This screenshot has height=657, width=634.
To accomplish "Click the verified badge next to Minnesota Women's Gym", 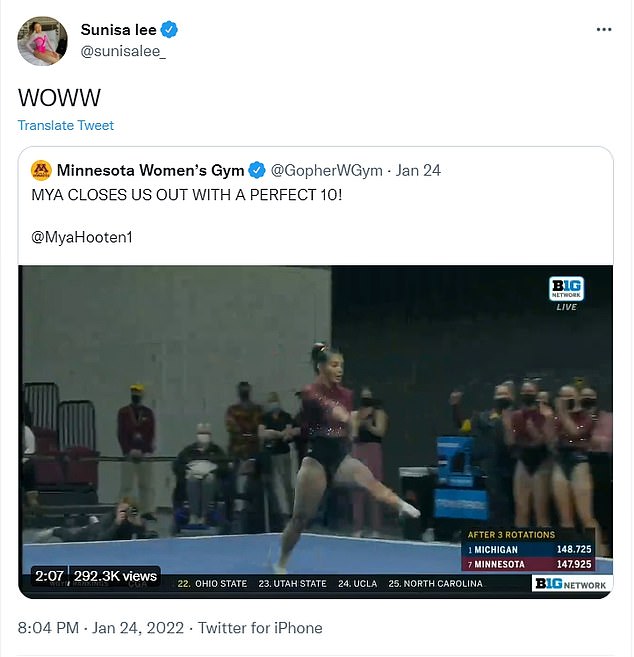I will [x=257, y=170].
